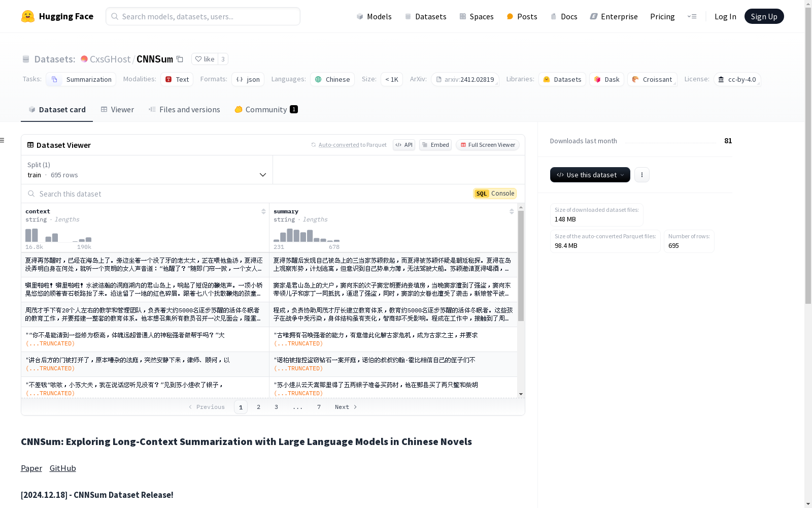Open the CxsGHost user profile link
Viewport: 812px width, 508px height.
110,59
